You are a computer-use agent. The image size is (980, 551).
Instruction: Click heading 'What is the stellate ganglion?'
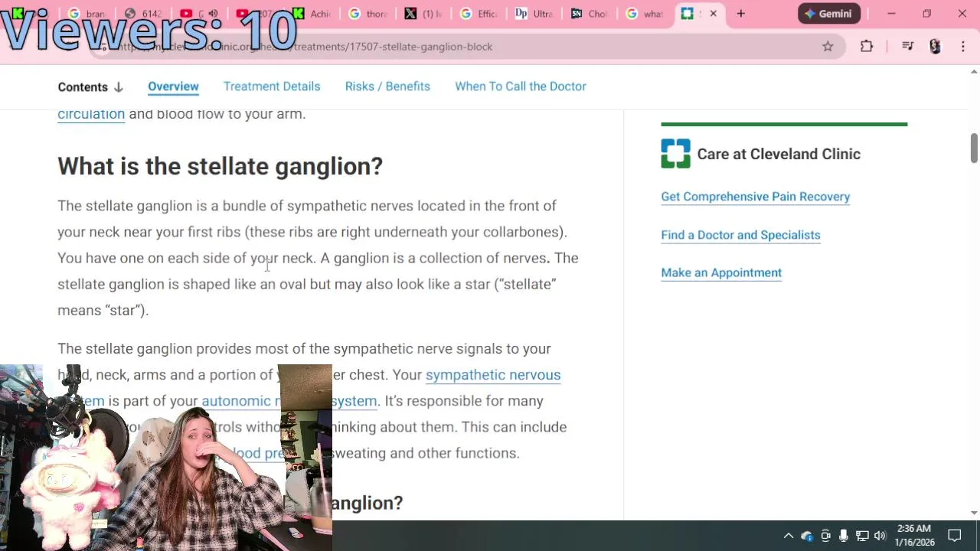(x=220, y=166)
